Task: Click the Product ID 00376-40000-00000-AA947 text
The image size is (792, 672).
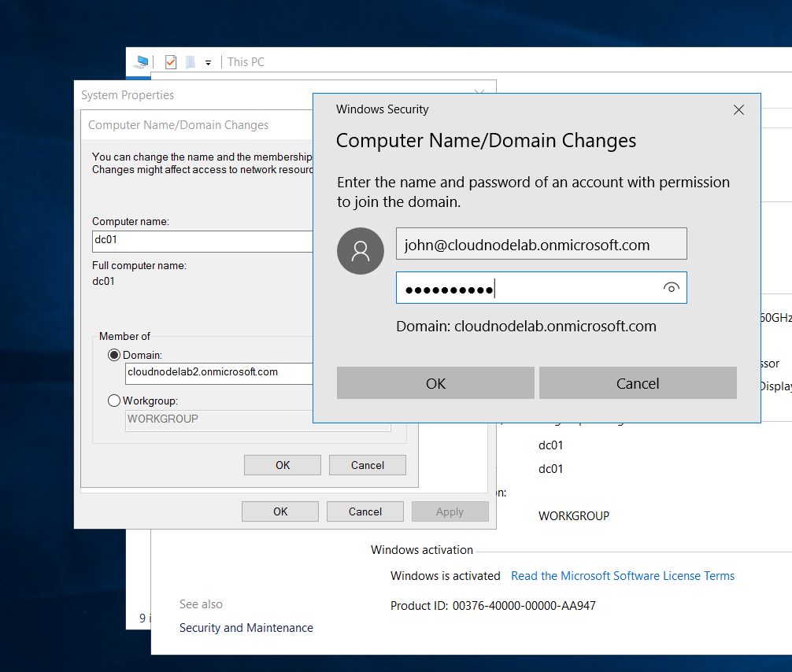Action: [493, 605]
